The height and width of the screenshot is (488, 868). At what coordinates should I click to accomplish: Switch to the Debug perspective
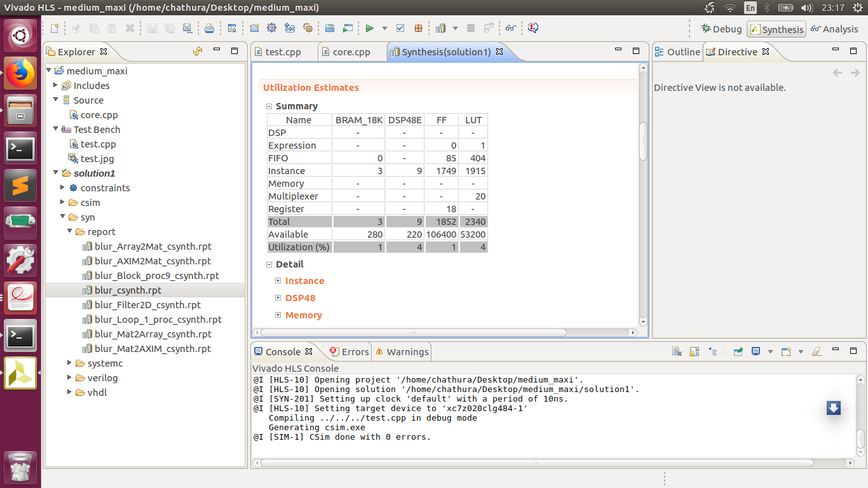[721, 29]
